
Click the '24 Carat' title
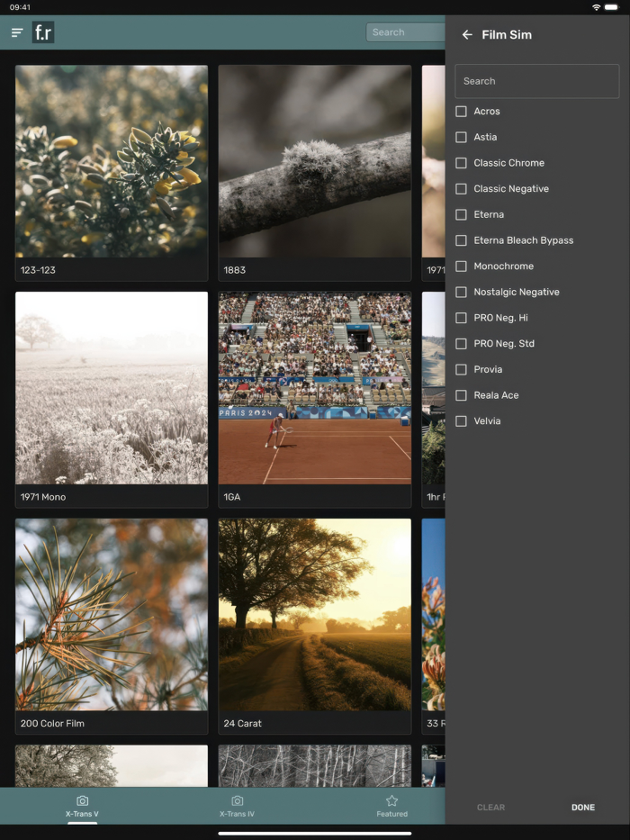(x=243, y=723)
